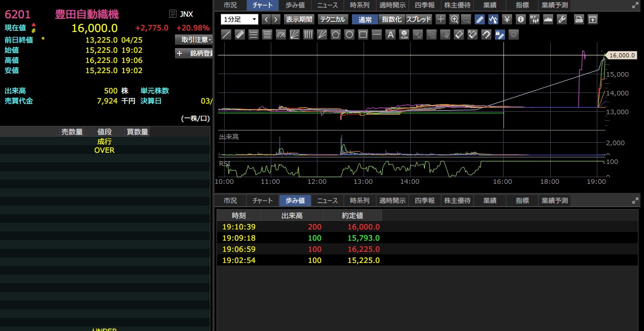Select 通常 chart mode
Screen dimensions: 644x331
point(365,19)
